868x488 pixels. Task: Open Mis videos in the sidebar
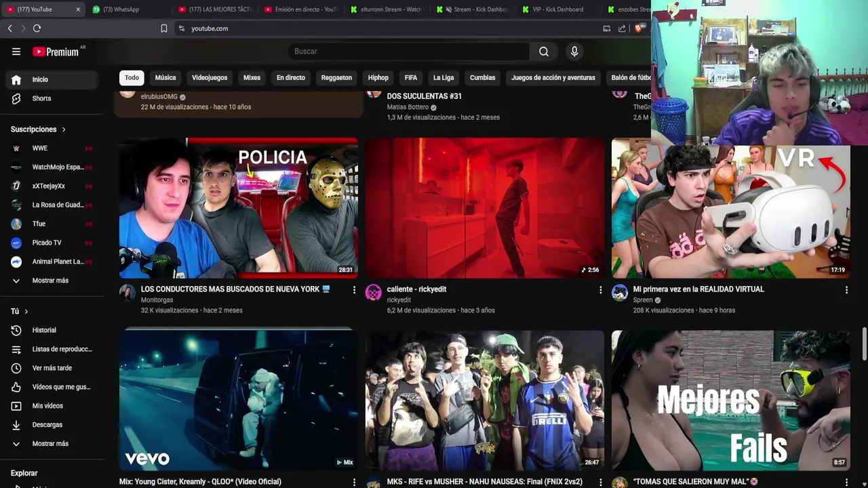coord(52,406)
